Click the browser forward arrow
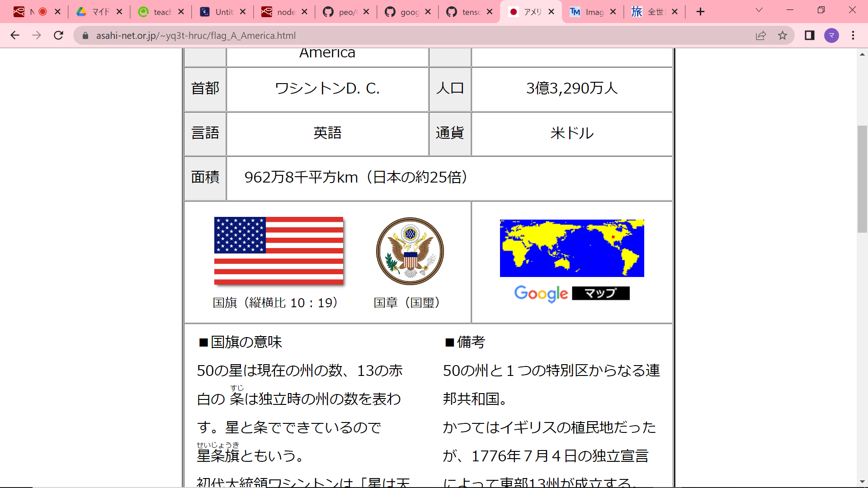The image size is (868, 488). pyautogui.click(x=36, y=35)
